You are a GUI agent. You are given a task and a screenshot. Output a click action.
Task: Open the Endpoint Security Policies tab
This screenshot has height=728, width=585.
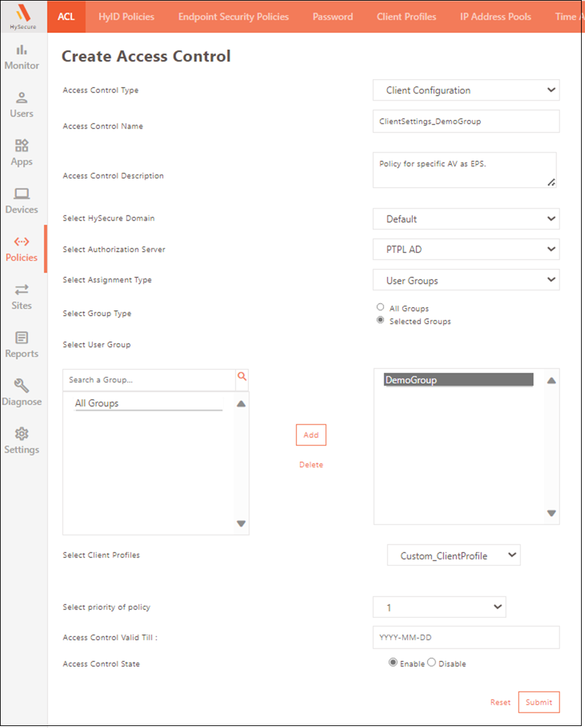[x=233, y=16]
